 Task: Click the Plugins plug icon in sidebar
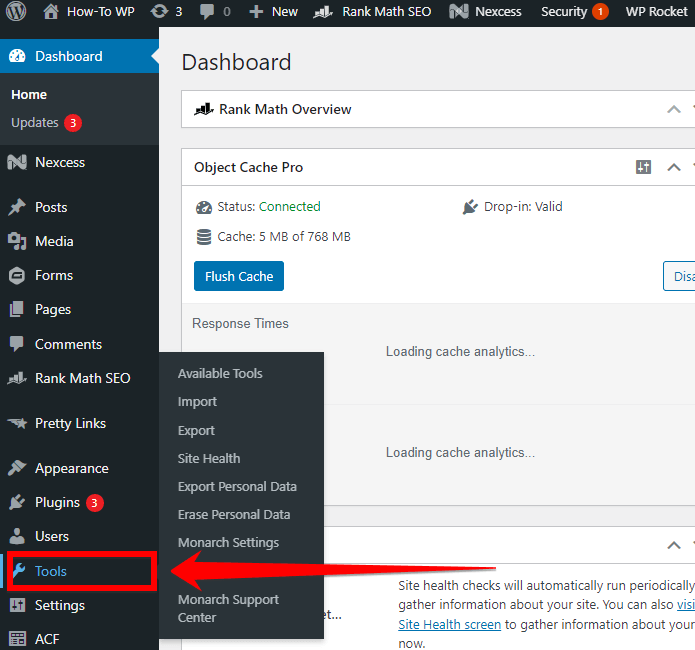tap(17, 502)
